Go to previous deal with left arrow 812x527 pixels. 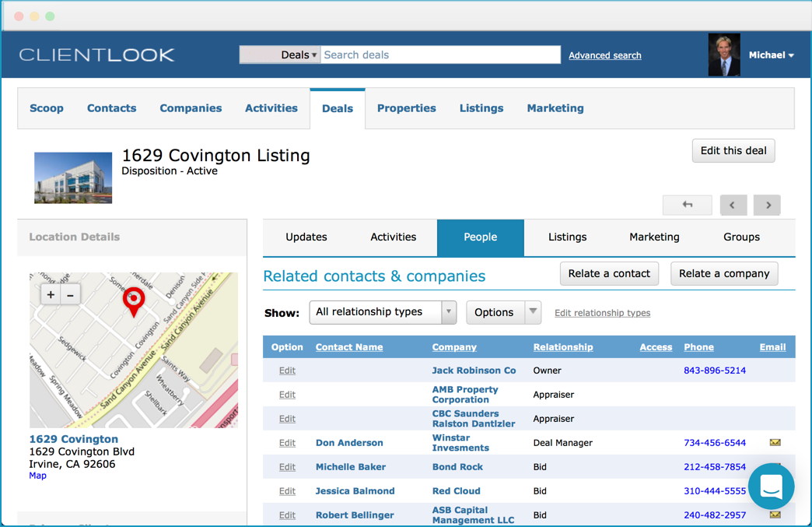[x=733, y=205]
